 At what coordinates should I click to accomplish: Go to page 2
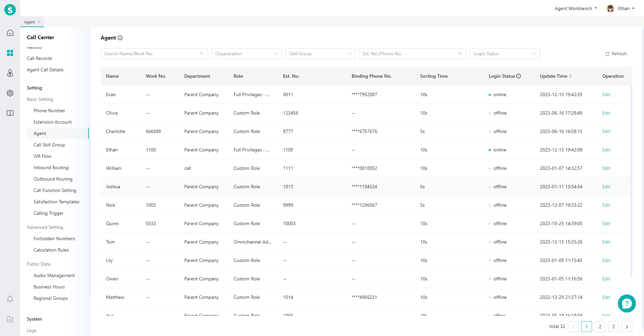[x=600, y=327]
